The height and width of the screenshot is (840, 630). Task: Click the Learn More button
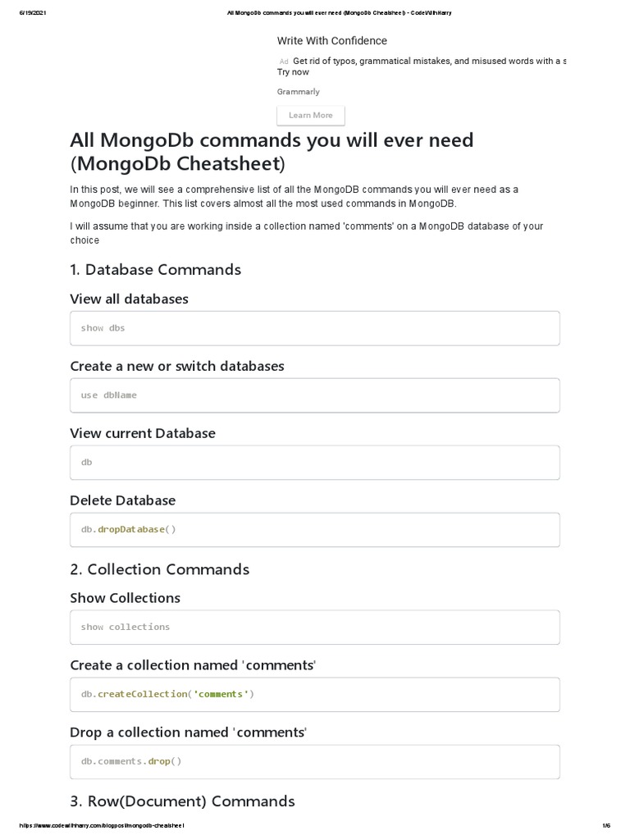[311, 116]
